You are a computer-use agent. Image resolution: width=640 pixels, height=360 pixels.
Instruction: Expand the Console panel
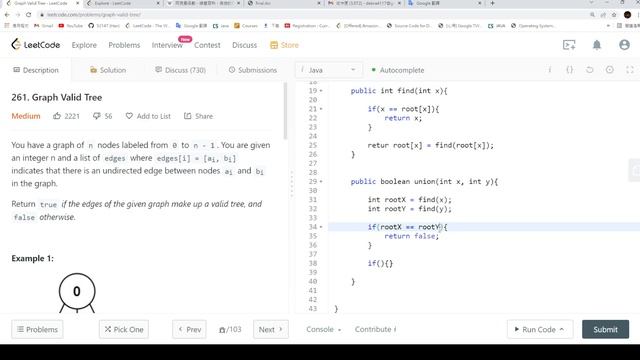click(x=323, y=329)
